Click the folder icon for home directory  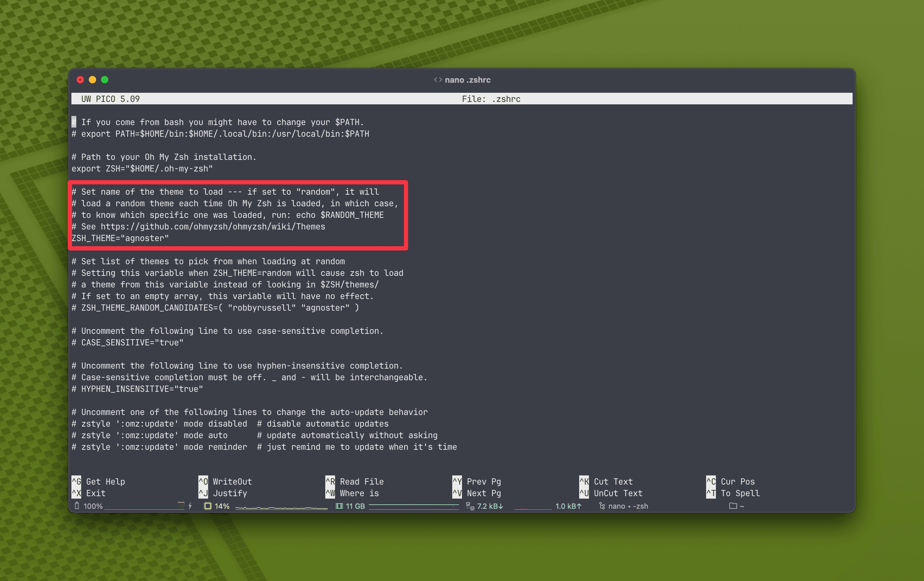[733, 506]
